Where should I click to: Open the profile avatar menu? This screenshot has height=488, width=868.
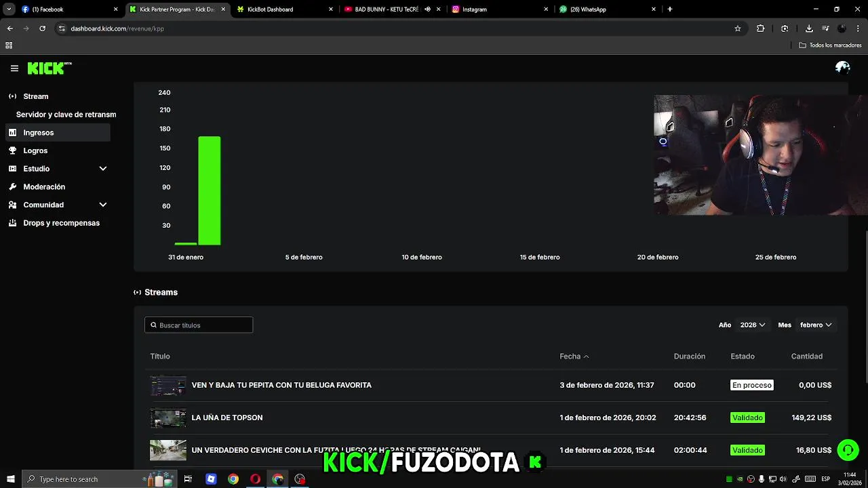[842, 68]
